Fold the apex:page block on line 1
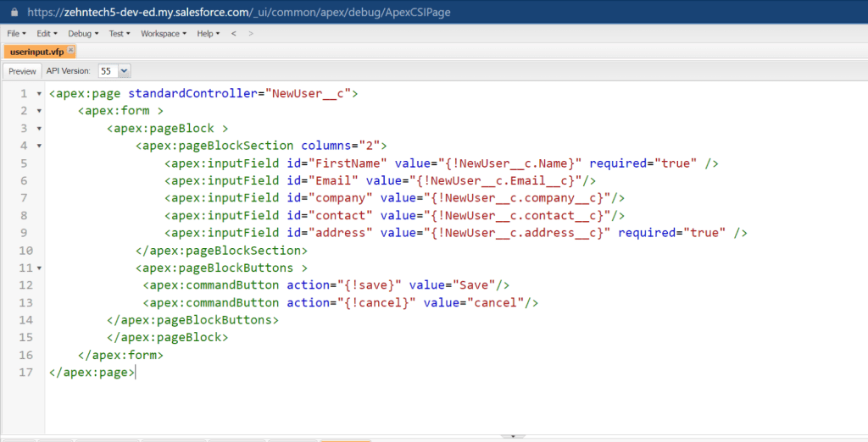The image size is (868, 442). click(x=39, y=94)
